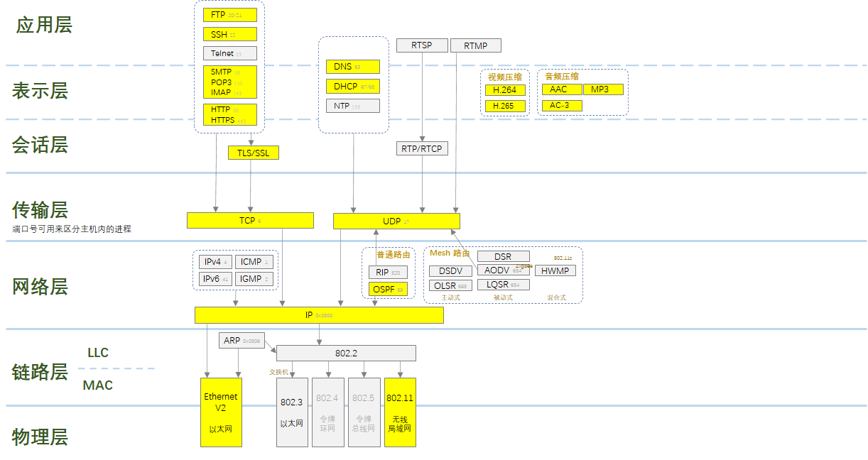
Task: Click the RTMP box
Action: pyautogui.click(x=476, y=45)
